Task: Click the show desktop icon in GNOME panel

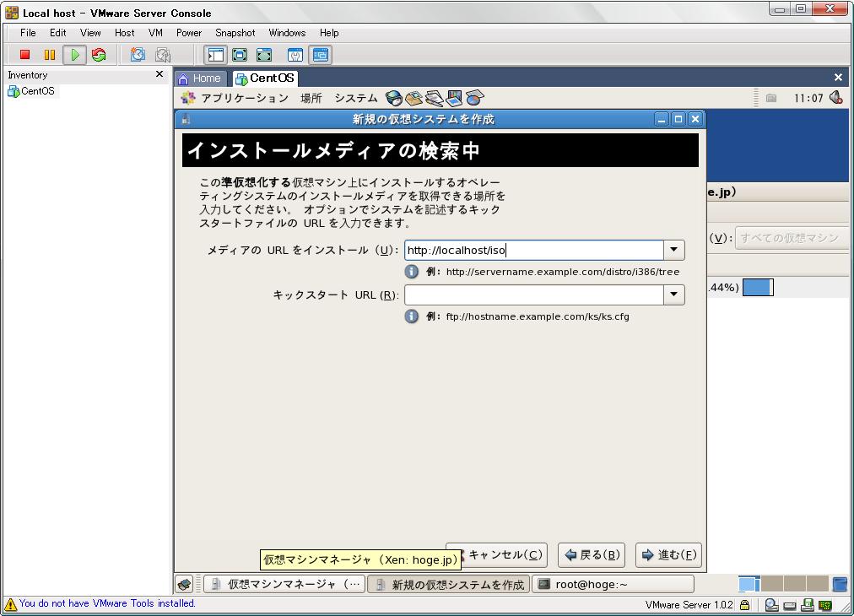Action: (x=185, y=585)
